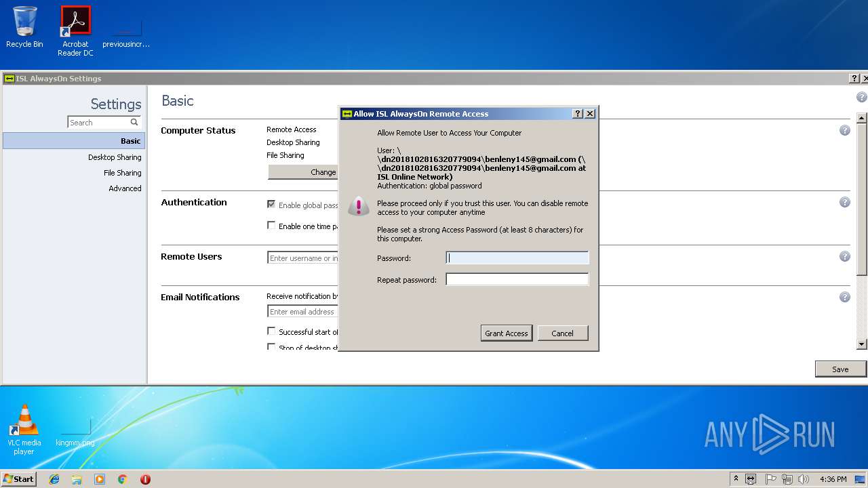Select Basic in Settings sidebar
This screenshot has width=868, height=488.
click(x=74, y=141)
